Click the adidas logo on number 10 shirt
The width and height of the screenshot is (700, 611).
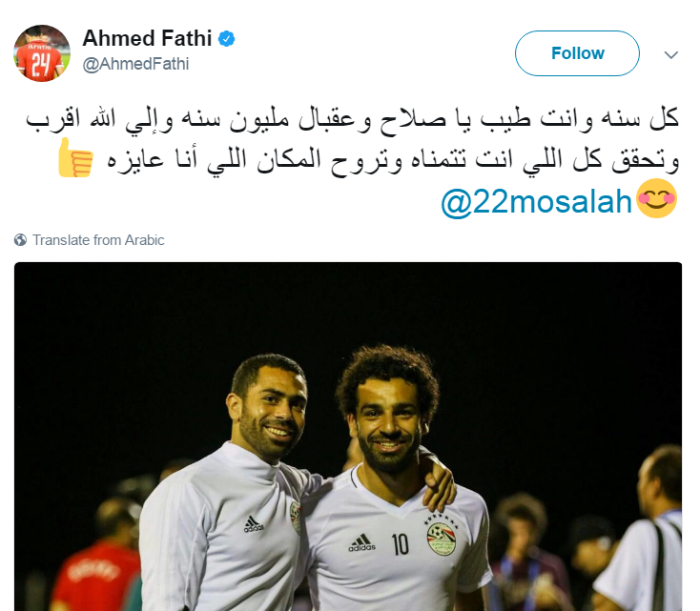tap(362, 542)
